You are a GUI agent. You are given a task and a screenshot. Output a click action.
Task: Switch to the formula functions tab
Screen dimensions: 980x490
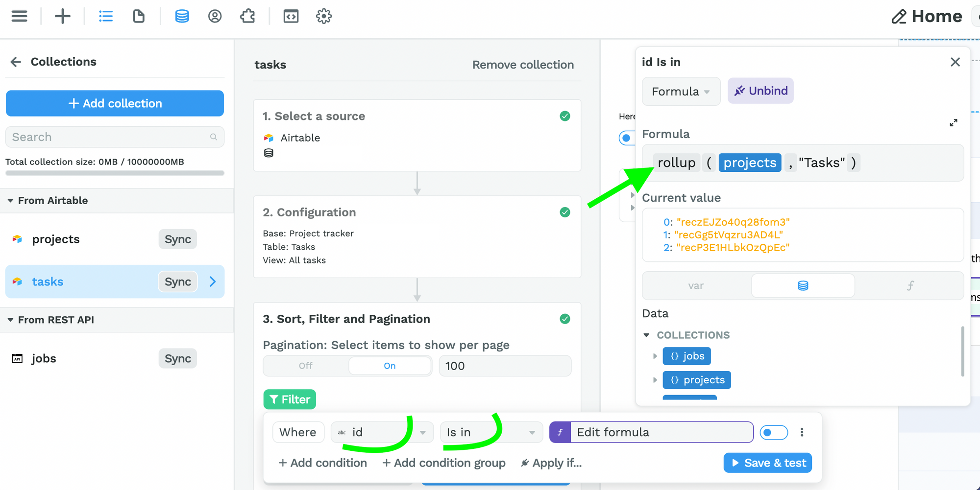point(910,286)
